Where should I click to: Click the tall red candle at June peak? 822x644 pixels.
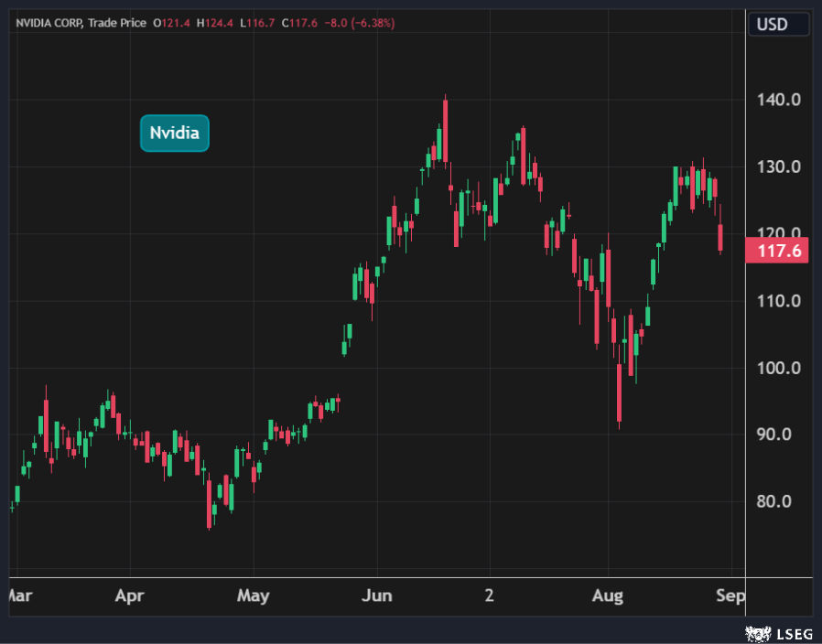(446, 130)
